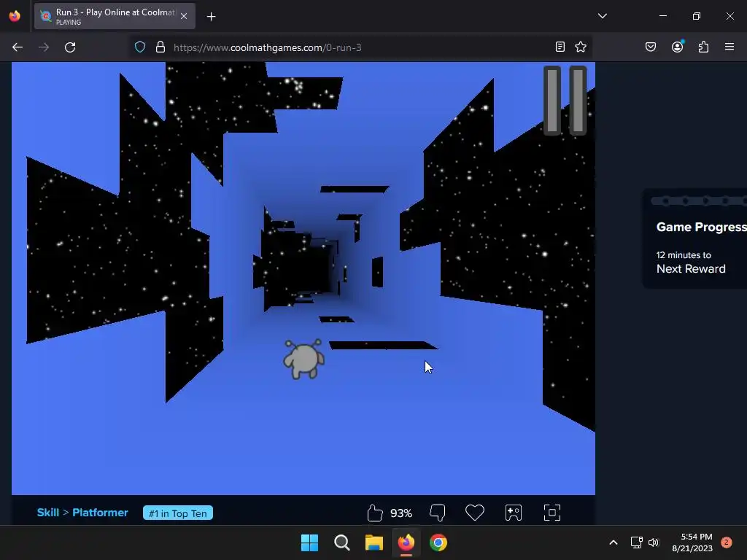This screenshot has width=747, height=560.
Task: Switch to Firefox in the taskbar
Action: coord(406,542)
